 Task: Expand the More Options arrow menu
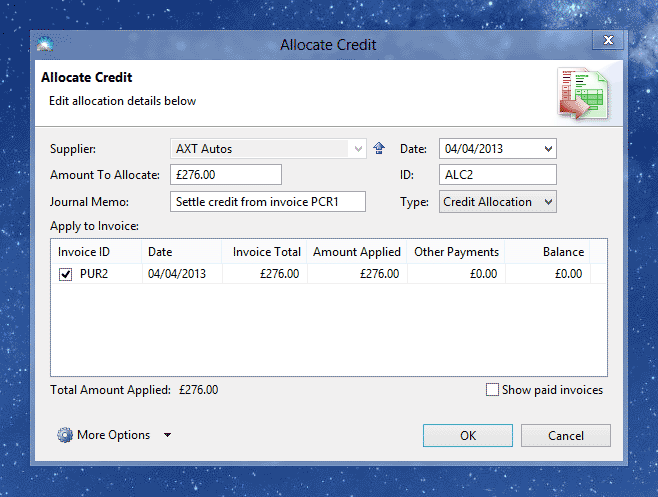pyautogui.click(x=167, y=435)
